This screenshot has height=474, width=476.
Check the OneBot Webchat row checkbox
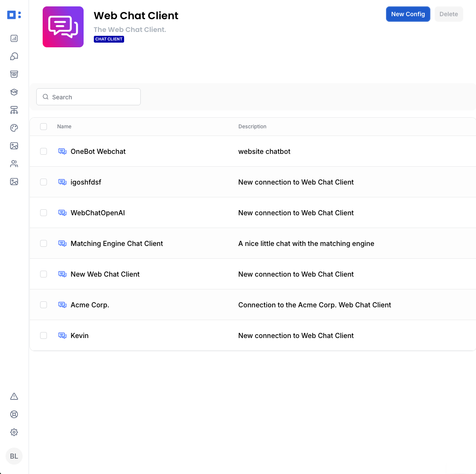[x=44, y=151]
